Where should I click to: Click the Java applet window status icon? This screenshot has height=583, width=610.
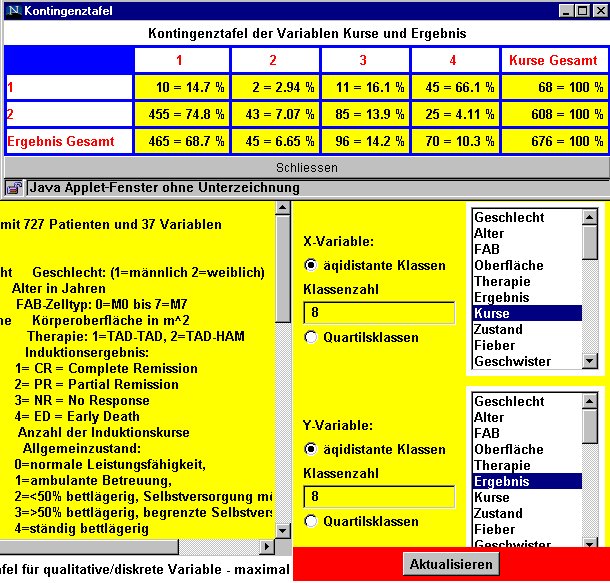(x=14, y=187)
